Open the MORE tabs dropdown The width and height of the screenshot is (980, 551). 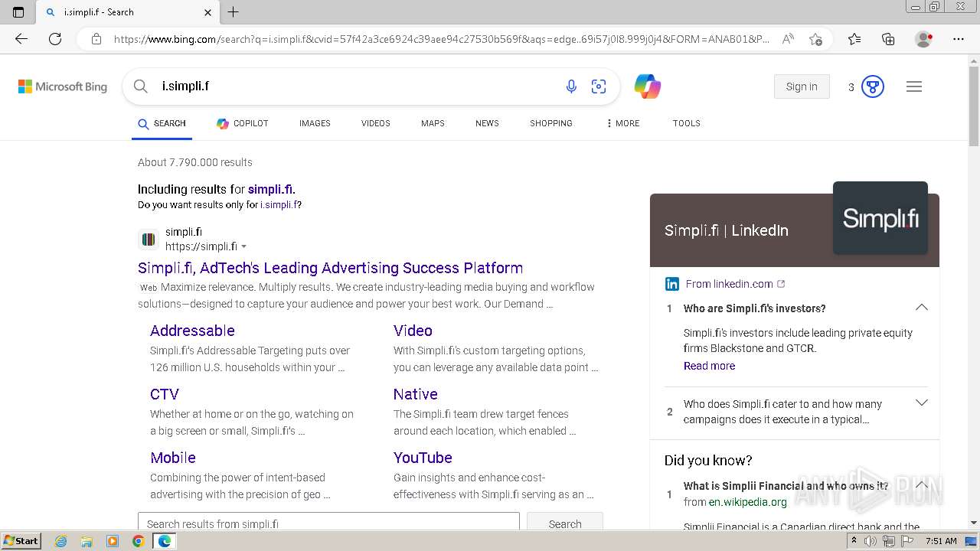click(622, 123)
